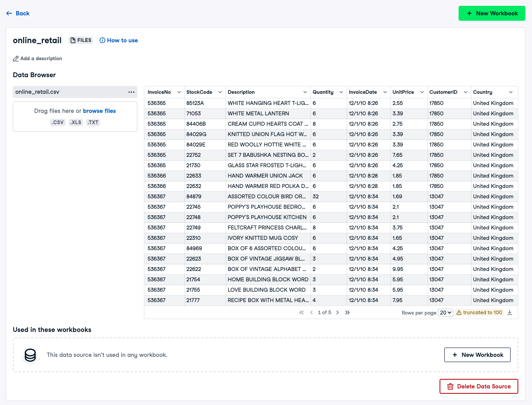Open the Description column menu arrow
This screenshot has height=405, width=532.
click(305, 92)
